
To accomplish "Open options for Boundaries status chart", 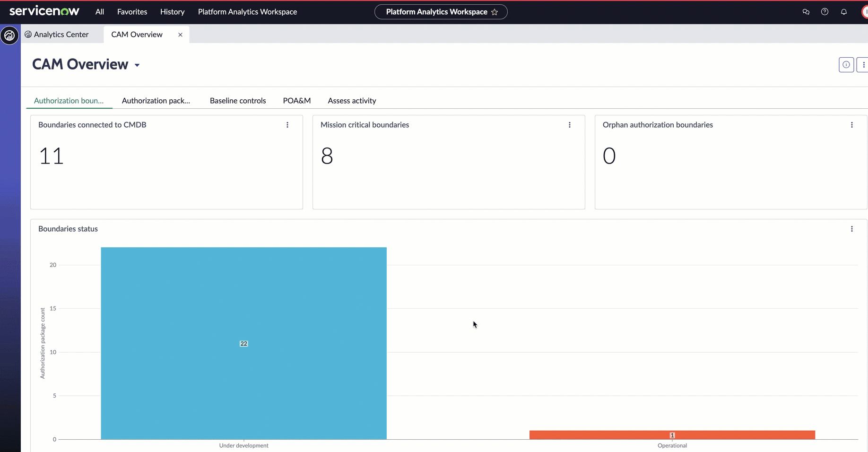I will [x=852, y=229].
